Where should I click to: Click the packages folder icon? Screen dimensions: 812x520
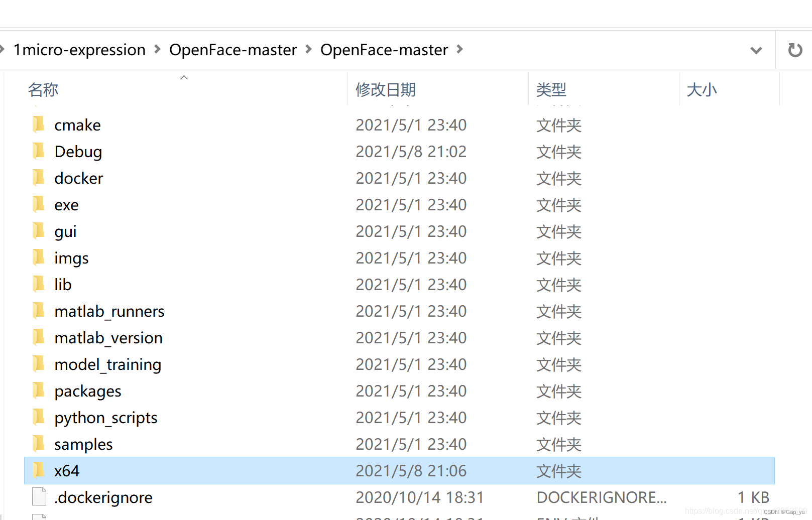click(39, 391)
